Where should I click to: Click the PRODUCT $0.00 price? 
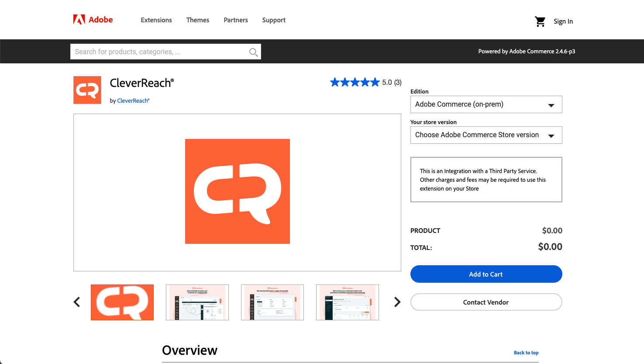point(552,230)
